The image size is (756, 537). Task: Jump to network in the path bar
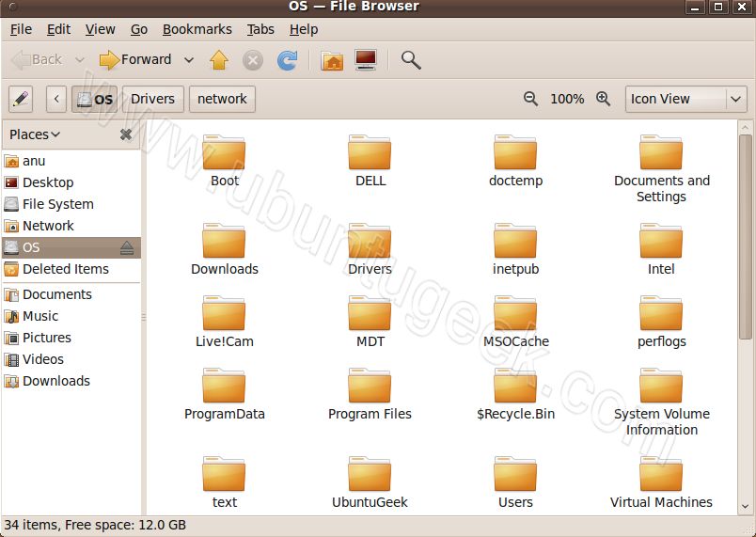click(x=222, y=100)
